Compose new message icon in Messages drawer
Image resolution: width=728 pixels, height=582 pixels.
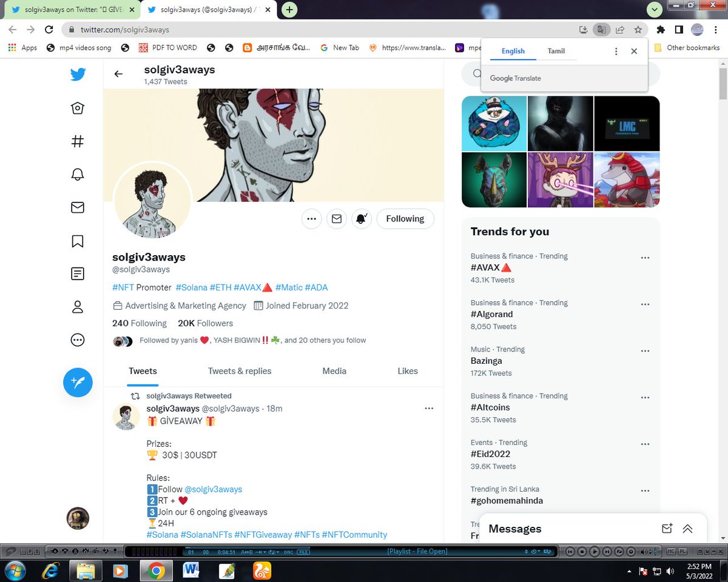pos(667,529)
